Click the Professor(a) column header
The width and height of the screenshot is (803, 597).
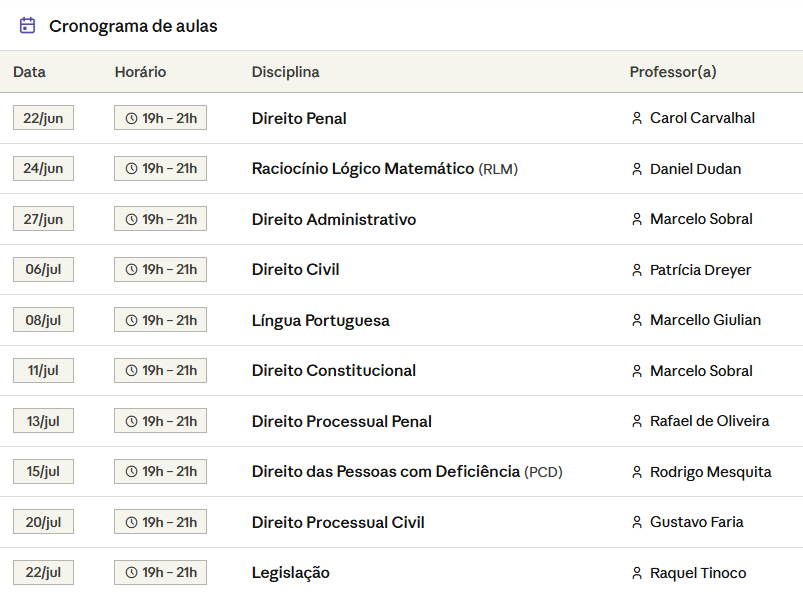pos(673,72)
